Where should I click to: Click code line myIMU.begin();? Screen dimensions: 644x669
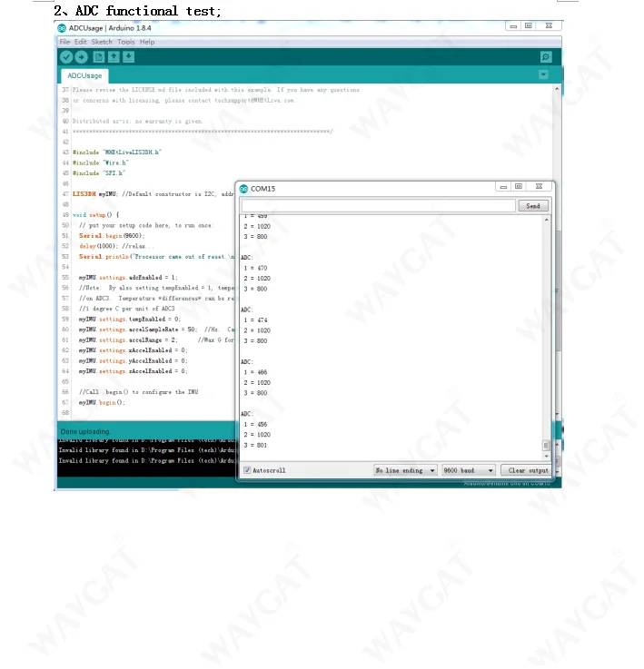(x=102, y=402)
